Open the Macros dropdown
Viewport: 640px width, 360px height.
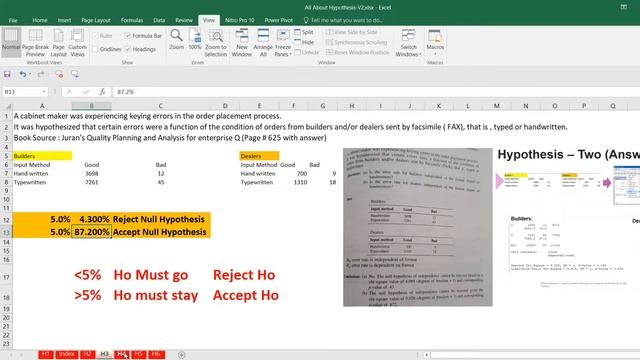pos(435,43)
